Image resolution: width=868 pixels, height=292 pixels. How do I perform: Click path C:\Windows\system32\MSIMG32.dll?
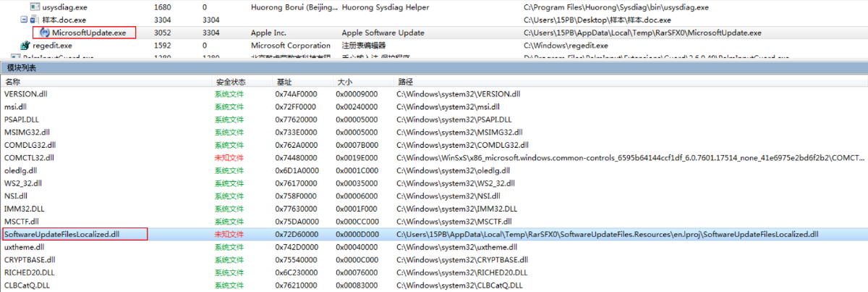pos(459,132)
